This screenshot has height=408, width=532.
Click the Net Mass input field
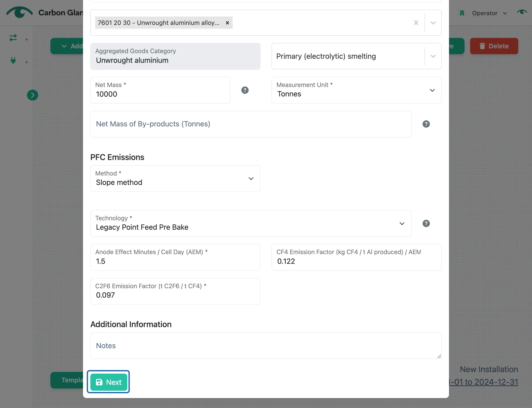click(160, 90)
